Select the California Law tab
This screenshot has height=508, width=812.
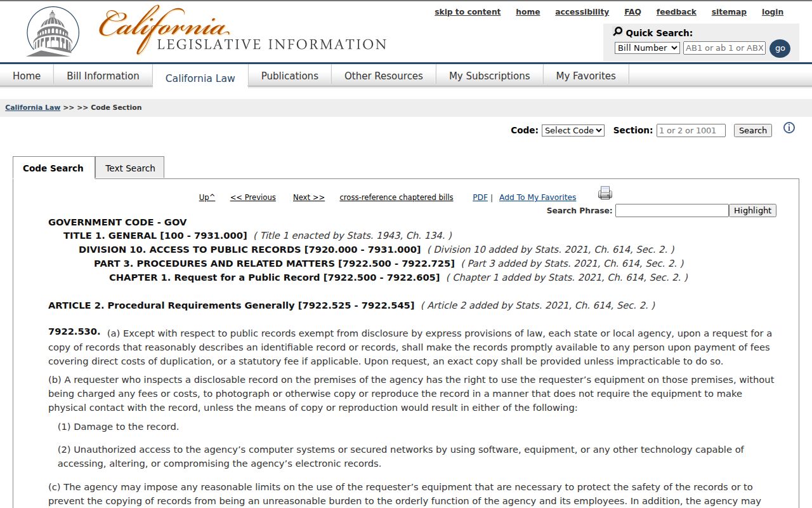[200, 77]
